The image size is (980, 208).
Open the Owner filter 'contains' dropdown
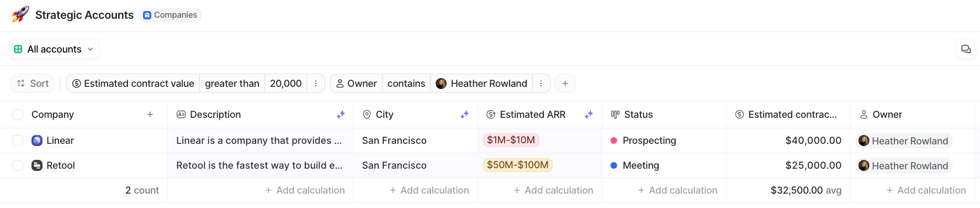(406, 84)
